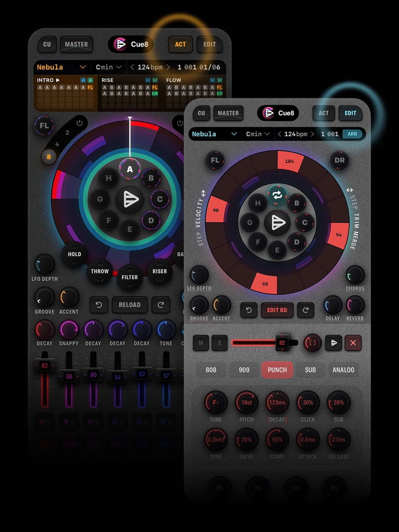Click the FILTER effect pad
The width and height of the screenshot is (399, 532).
click(x=130, y=278)
